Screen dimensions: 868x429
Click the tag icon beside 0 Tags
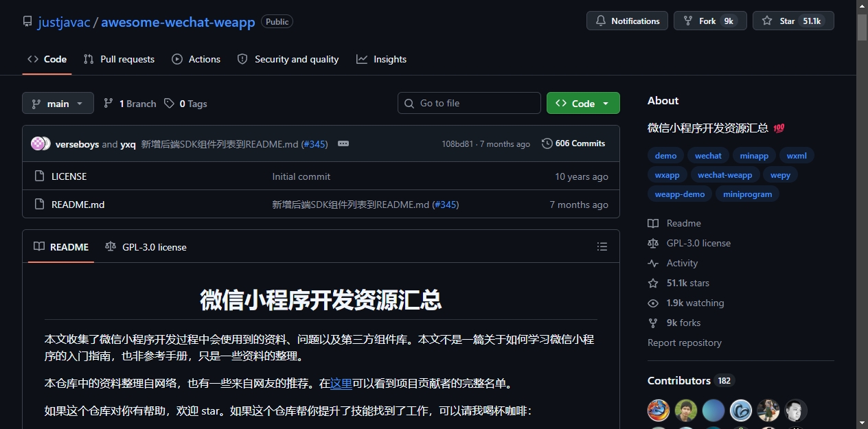[x=169, y=103]
